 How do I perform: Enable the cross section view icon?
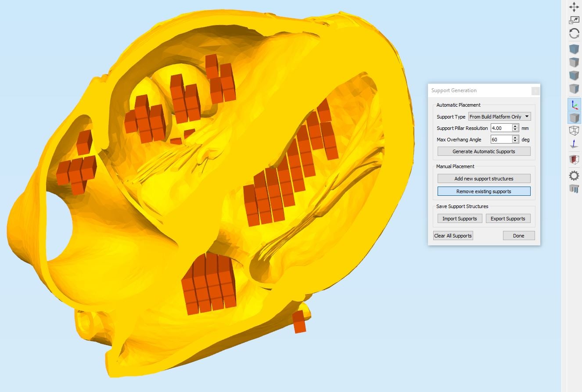click(x=574, y=159)
